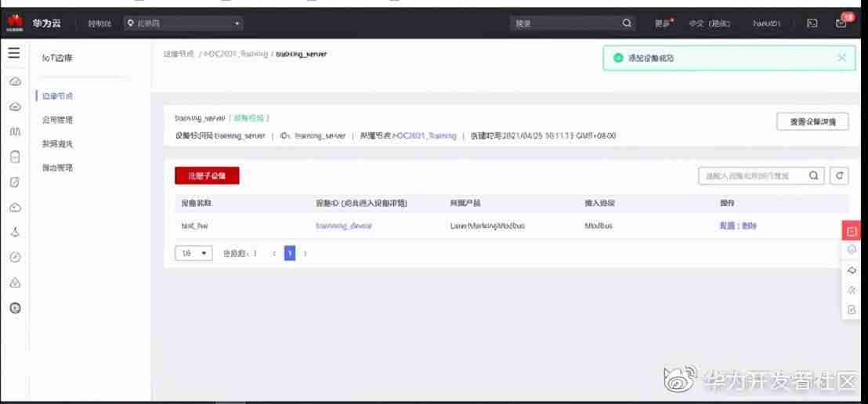Select 边缘节点 in the left menu
Viewport: 868px width, 404px height.
57,96
